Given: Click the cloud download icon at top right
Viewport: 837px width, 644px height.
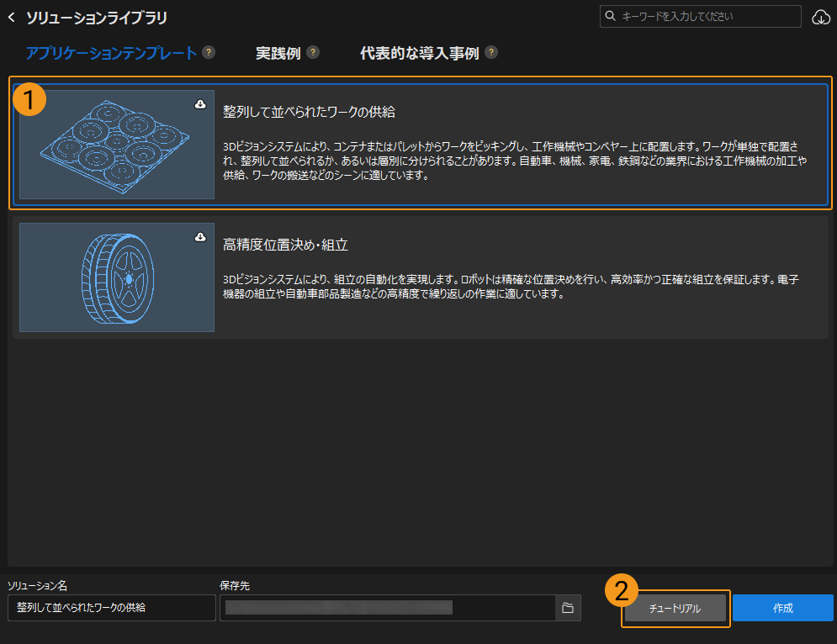Looking at the screenshot, I should 821,18.
